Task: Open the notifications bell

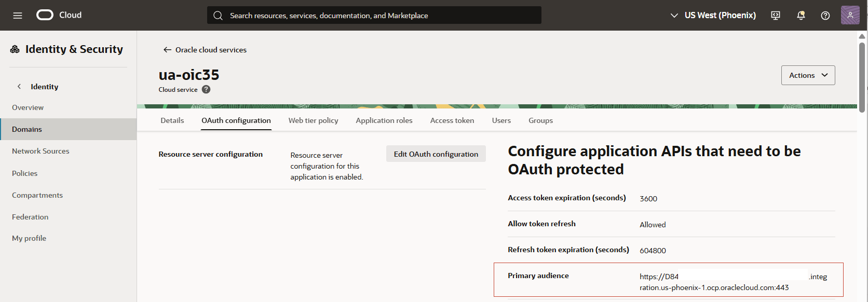Action: [801, 16]
